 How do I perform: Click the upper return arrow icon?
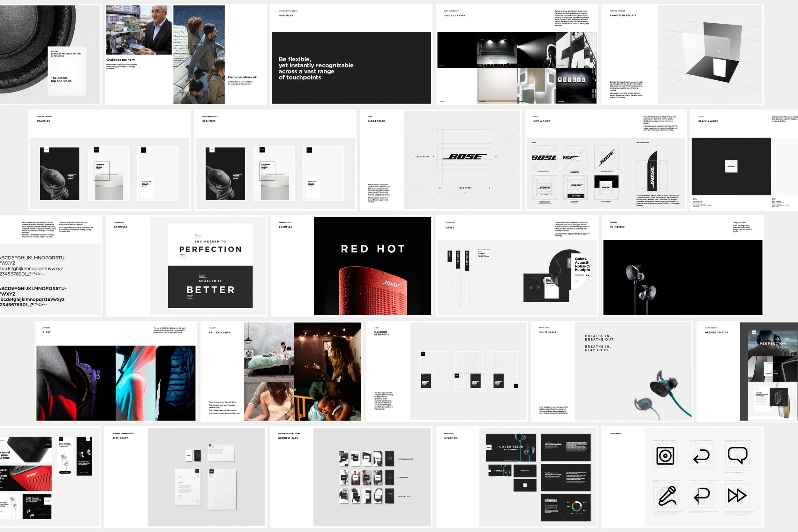[701, 456]
